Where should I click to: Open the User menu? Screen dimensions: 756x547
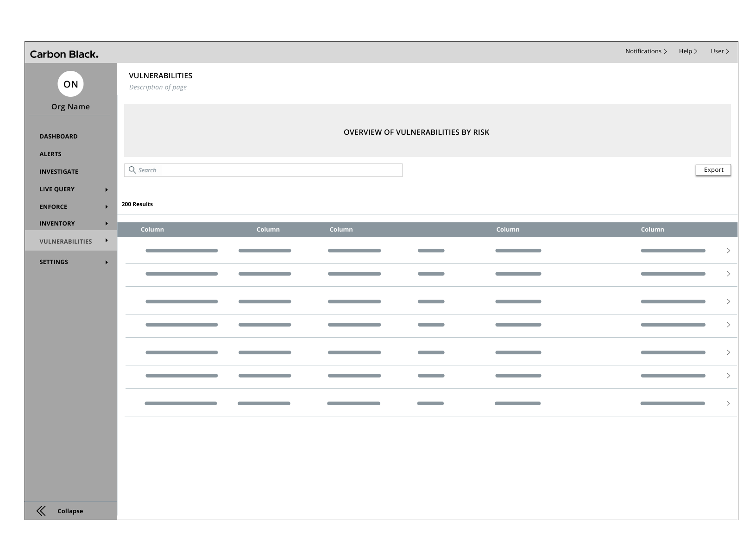(x=719, y=51)
